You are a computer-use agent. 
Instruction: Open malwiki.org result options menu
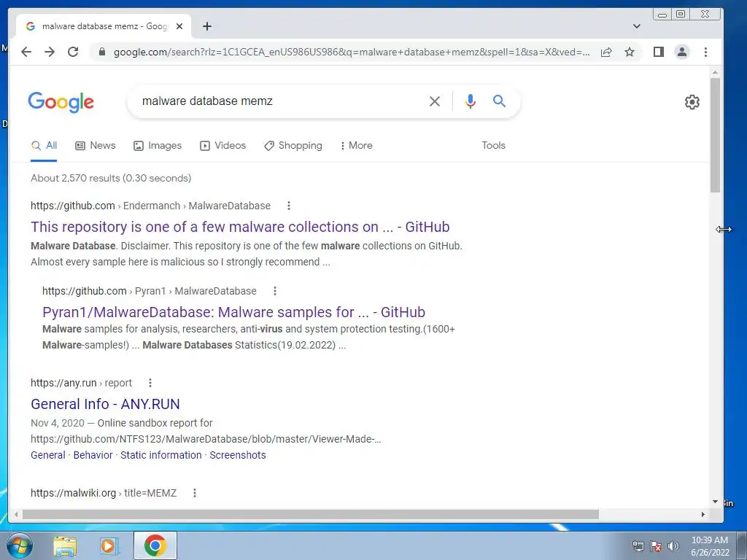point(194,493)
